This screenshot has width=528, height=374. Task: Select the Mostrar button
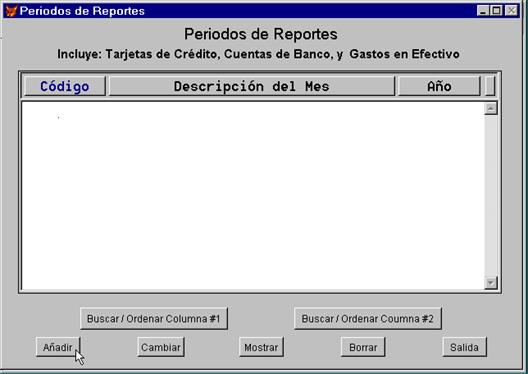pyautogui.click(x=261, y=347)
